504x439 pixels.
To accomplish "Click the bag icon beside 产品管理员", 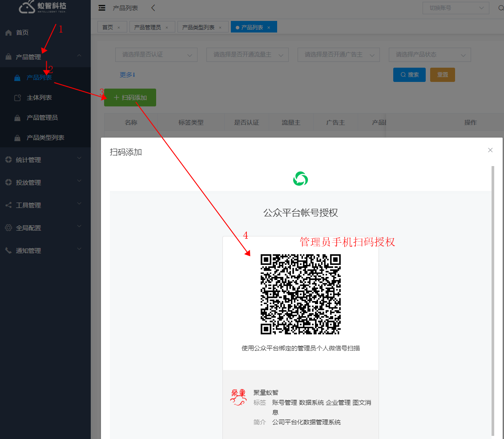I will 17,118.
